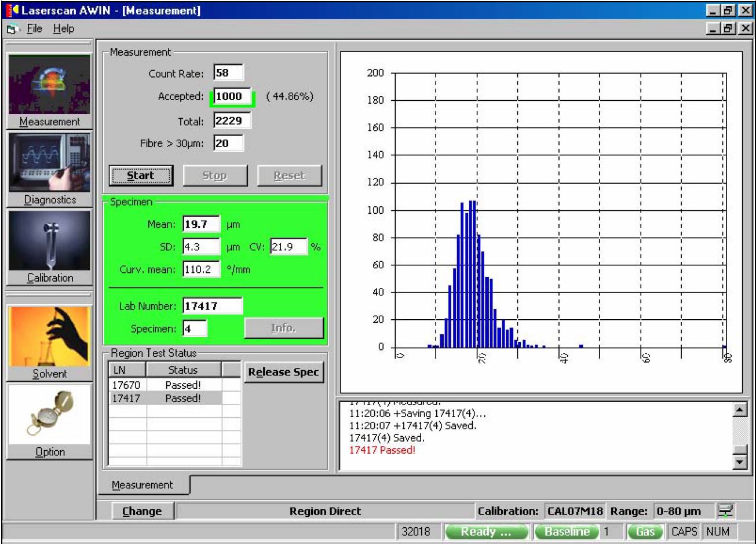Click the application icon in title bar
This screenshot has width=756, height=544.
(13, 10)
